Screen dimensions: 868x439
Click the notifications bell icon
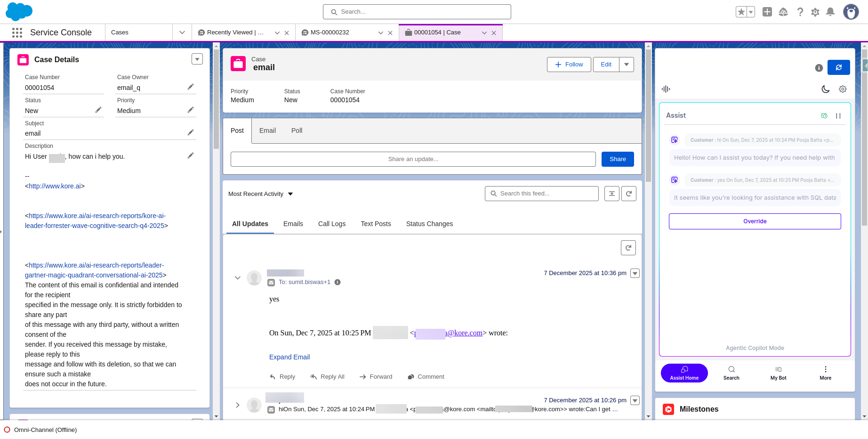[x=830, y=12]
